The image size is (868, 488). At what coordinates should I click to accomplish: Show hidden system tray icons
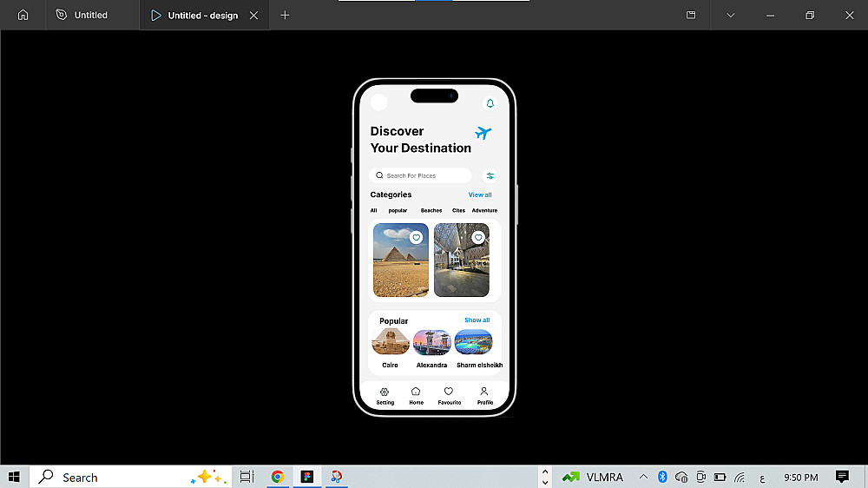tap(643, 477)
